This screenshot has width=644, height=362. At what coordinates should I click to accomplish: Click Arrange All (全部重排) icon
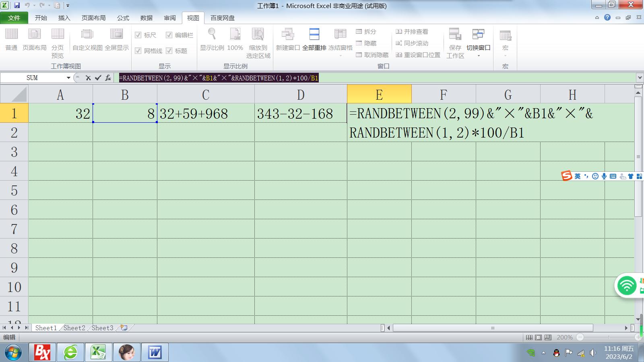tap(314, 35)
